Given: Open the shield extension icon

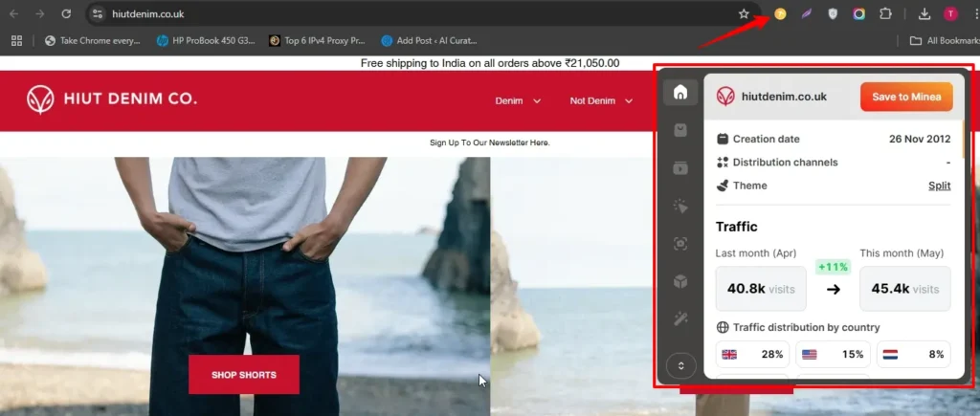Looking at the screenshot, I should [x=833, y=13].
